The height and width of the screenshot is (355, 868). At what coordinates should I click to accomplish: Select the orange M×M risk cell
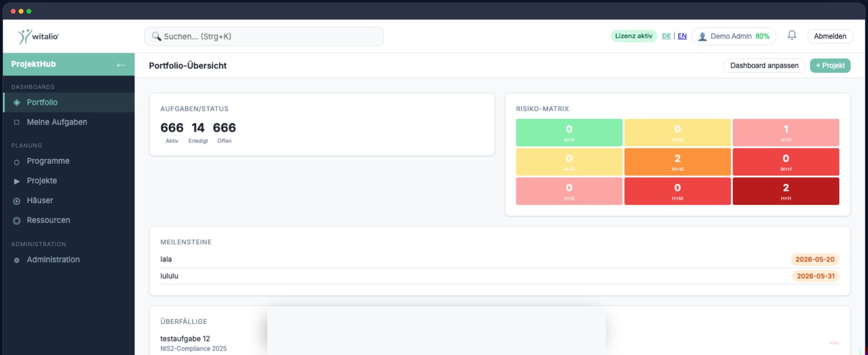click(677, 162)
